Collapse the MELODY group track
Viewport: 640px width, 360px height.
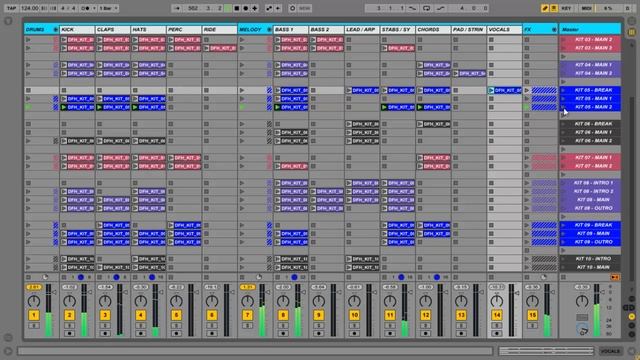pos(269,30)
